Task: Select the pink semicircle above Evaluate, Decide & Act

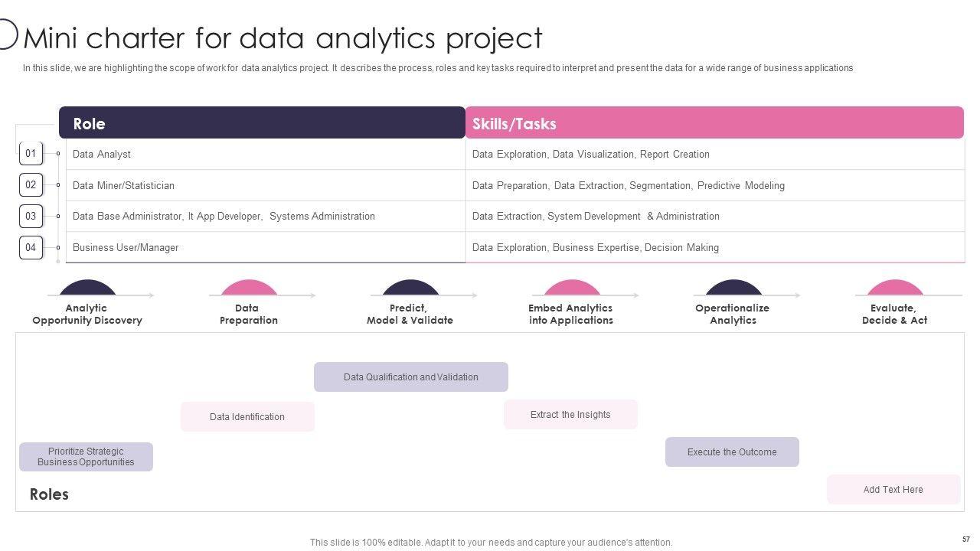Action: (x=895, y=288)
